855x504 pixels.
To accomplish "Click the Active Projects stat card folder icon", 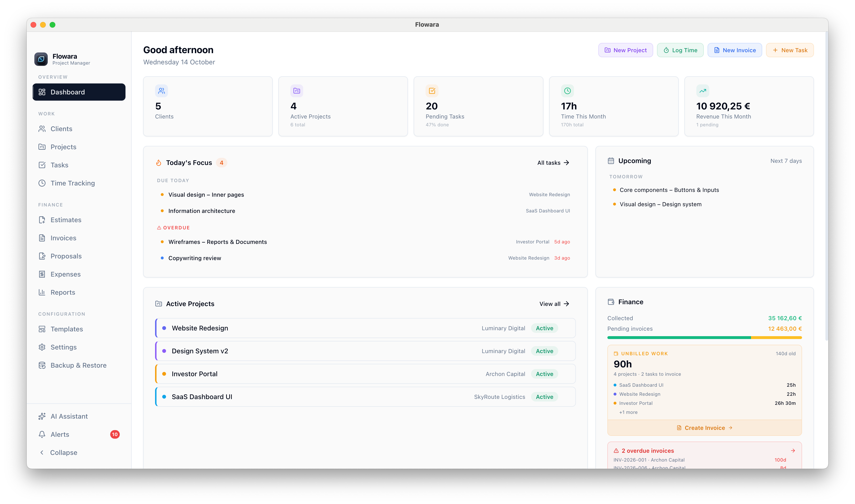I will pyautogui.click(x=297, y=91).
